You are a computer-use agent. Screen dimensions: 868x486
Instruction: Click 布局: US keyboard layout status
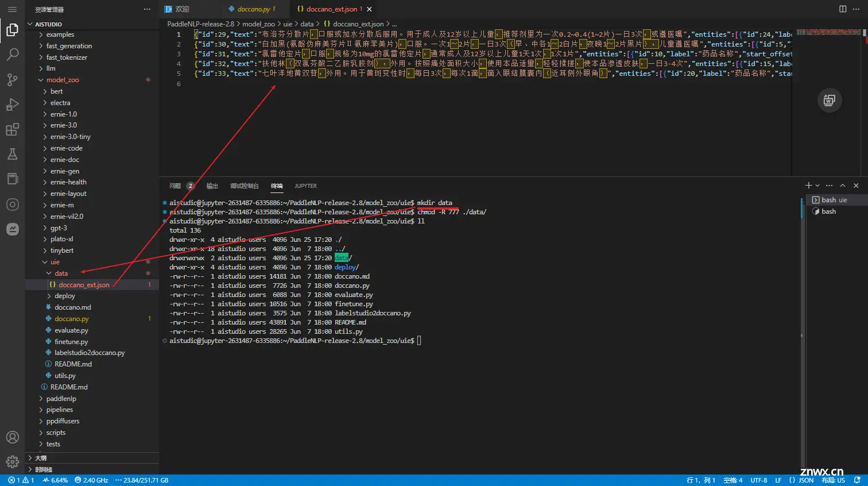[x=833, y=480]
